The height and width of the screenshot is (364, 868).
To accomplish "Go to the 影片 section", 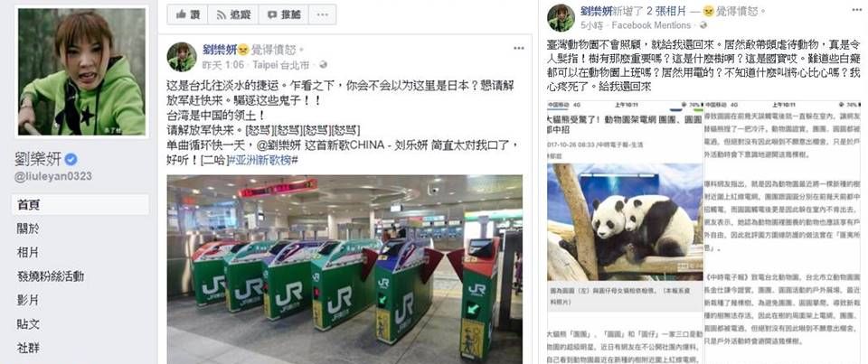I will click(x=28, y=301).
